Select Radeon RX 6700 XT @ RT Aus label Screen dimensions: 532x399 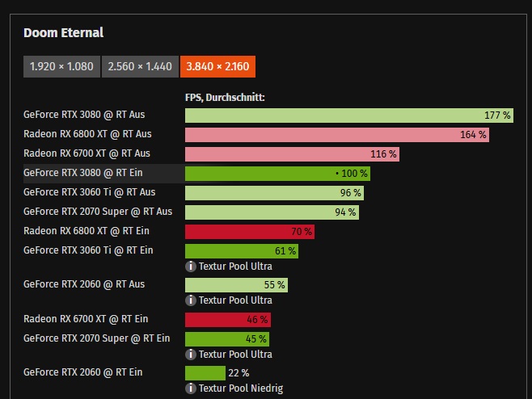pos(87,153)
